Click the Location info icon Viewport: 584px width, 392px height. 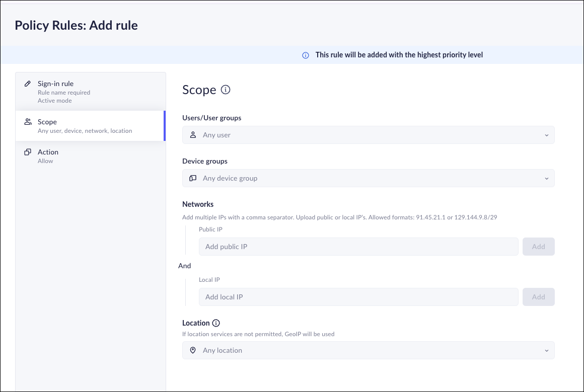coord(216,323)
